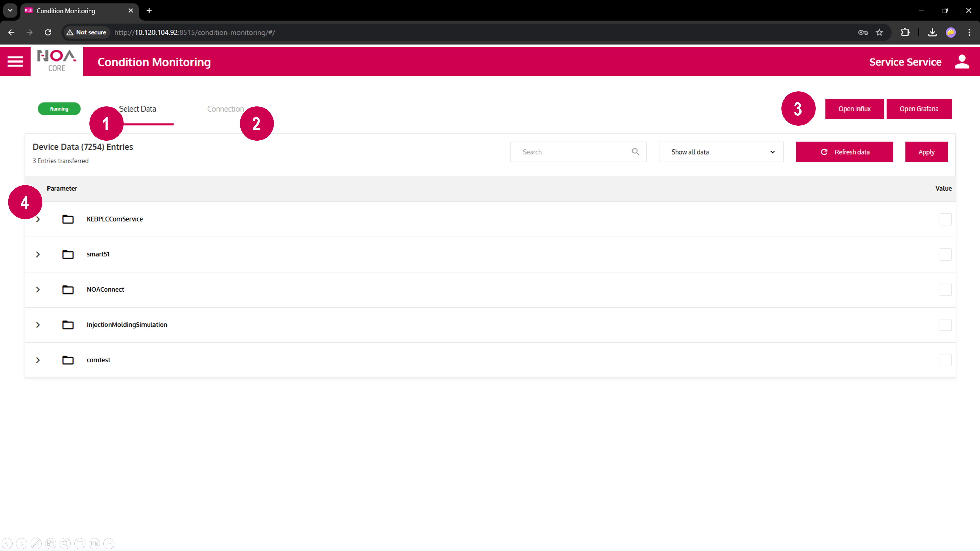Screen dimensions: 980x551
Task: Bookmark this page with the star icon
Action: [879, 32]
